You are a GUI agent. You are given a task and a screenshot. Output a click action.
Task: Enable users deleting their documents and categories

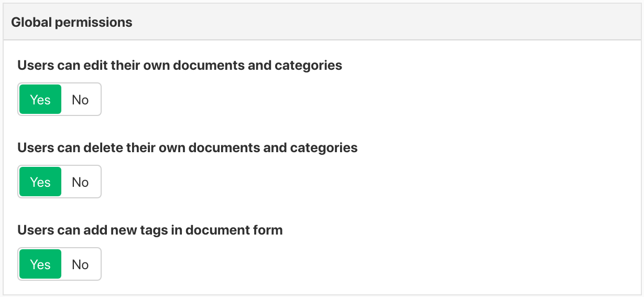coord(40,182)
